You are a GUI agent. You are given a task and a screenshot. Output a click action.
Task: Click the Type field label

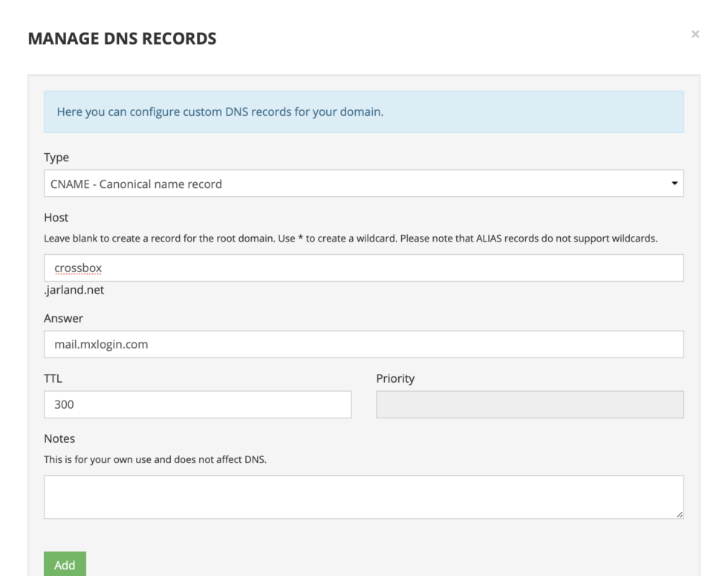pos(56,158)
